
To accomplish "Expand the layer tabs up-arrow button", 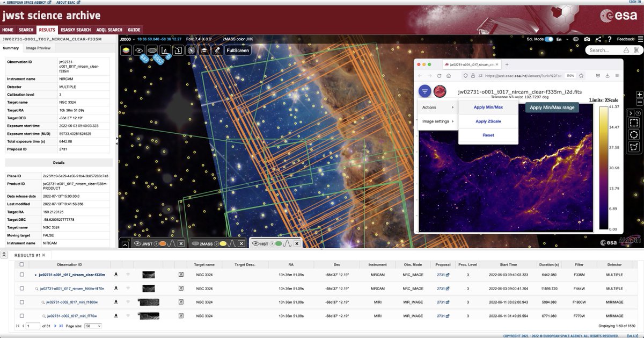I will click(x=125, y=244).
